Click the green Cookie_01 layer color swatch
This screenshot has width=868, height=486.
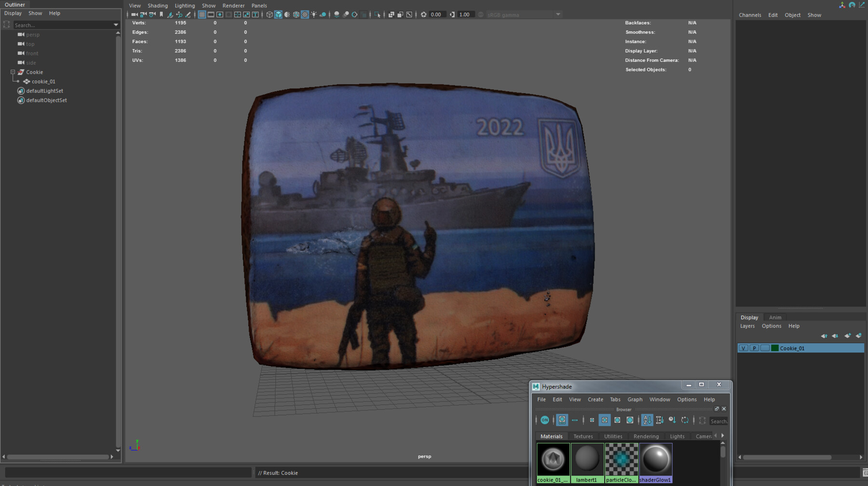coord(775,348)
